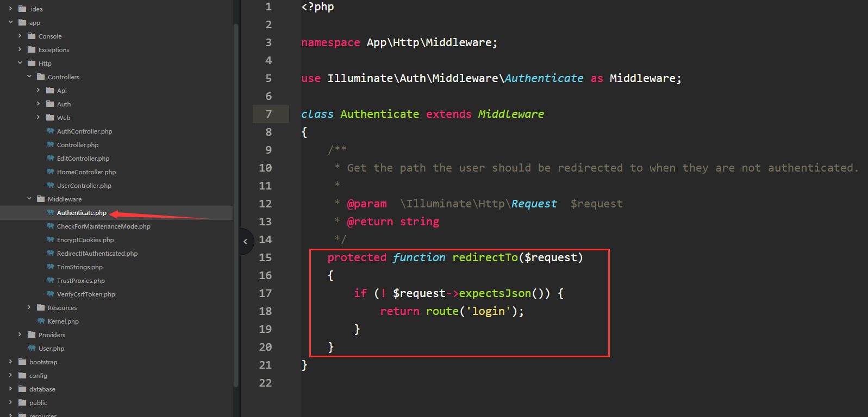Open UserController.php in the file tree

pos(84,186)
